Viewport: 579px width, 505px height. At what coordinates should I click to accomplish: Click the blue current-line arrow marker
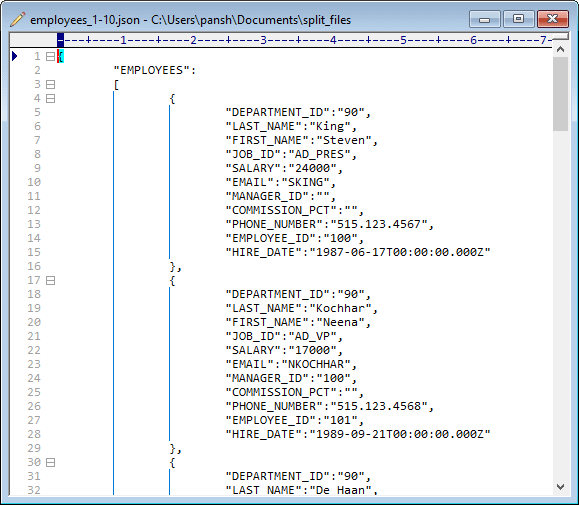coord(14,56)
